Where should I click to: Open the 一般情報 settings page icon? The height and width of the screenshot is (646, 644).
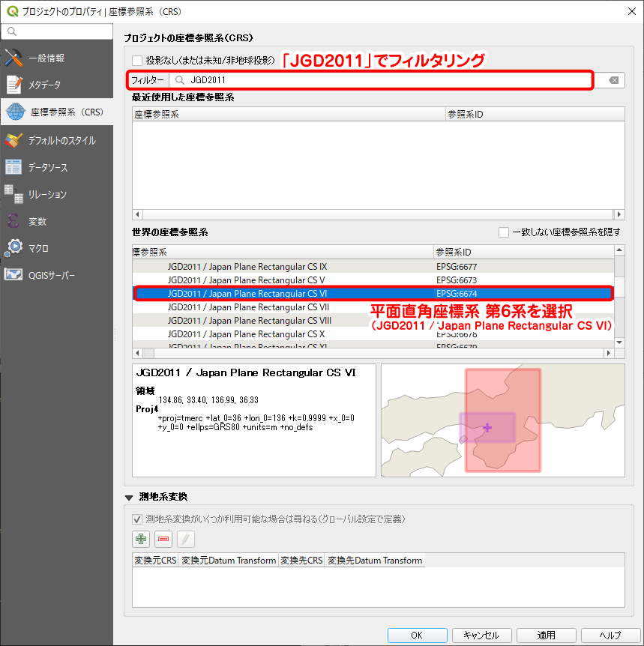click(x=14, y=58)
